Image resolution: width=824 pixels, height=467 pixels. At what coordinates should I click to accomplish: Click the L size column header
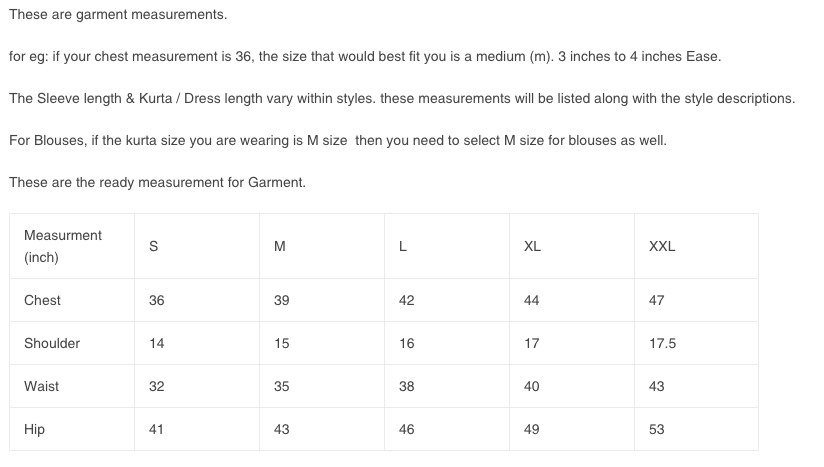pyautogui.click(x=403, y=246)
